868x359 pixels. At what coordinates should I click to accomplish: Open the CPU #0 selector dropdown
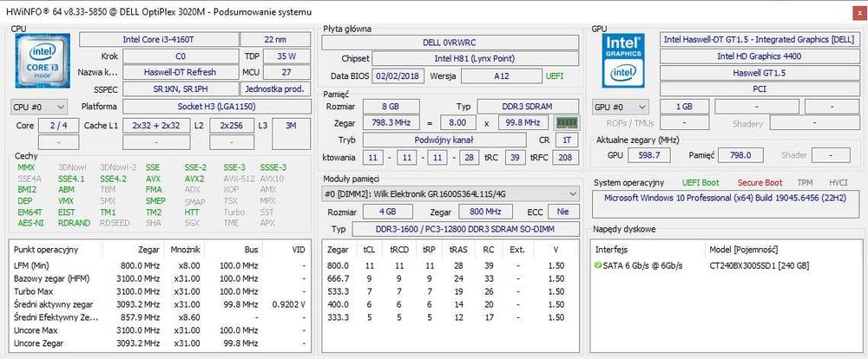39,107
